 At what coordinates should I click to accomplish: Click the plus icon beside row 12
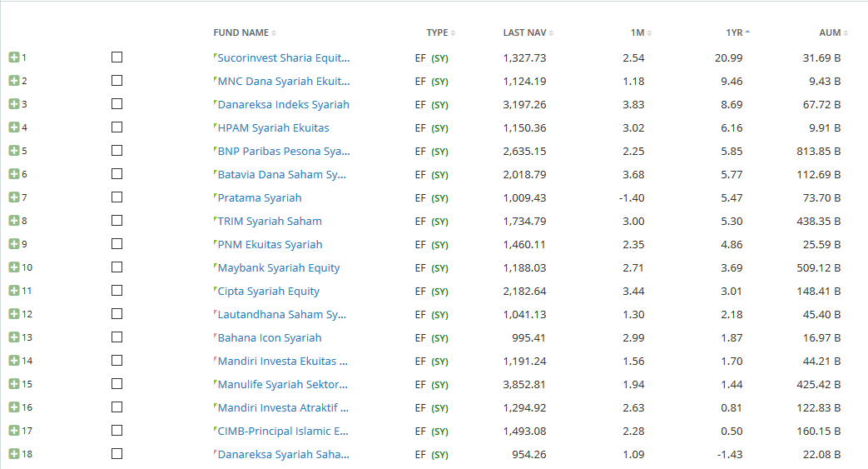[x=14, y=314]
